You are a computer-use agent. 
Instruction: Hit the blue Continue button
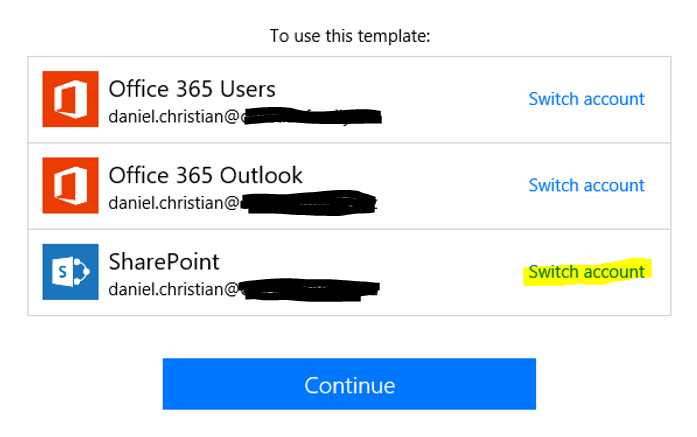point(349,384)
